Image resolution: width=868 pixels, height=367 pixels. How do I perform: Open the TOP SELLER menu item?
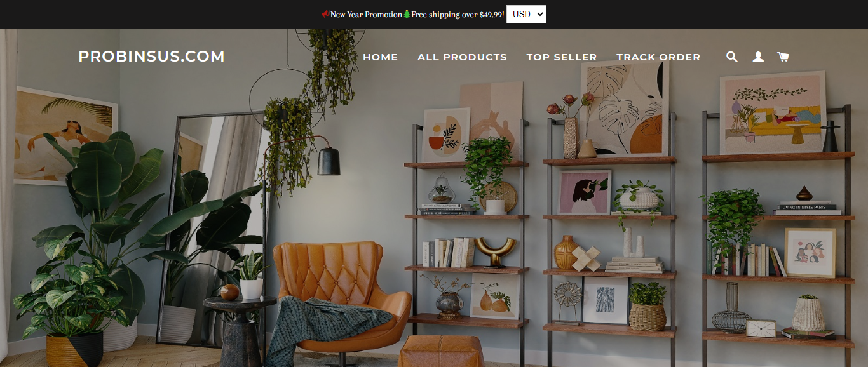pos(562,57)
